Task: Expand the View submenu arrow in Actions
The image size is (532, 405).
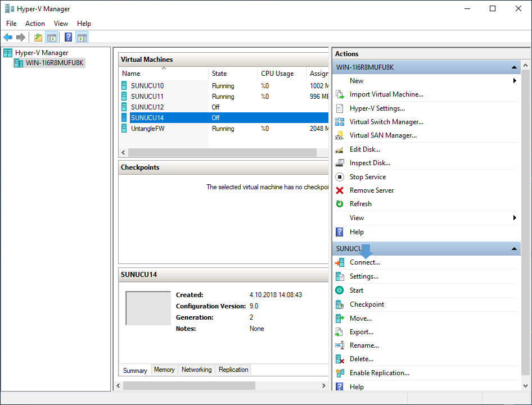Action: pos(515,217)
